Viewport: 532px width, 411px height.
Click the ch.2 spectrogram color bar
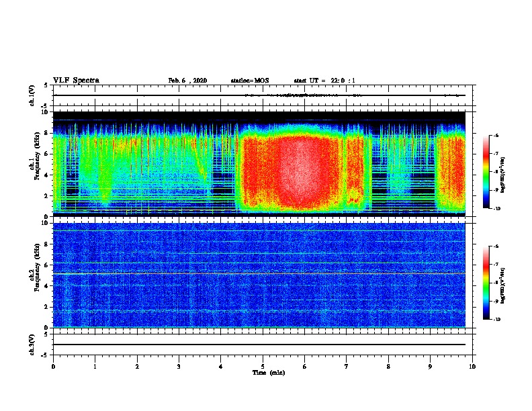click(x=486, y=283)
